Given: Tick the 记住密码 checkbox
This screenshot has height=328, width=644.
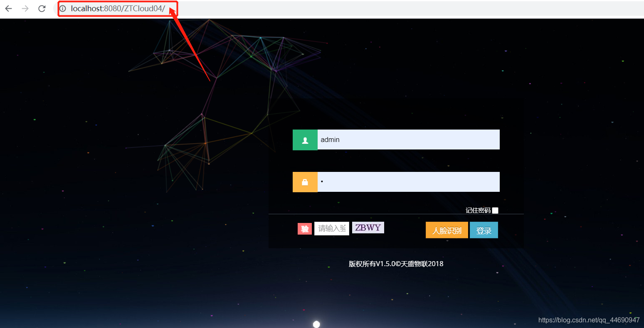Looking at the screenshot, I should click(495, 211).
